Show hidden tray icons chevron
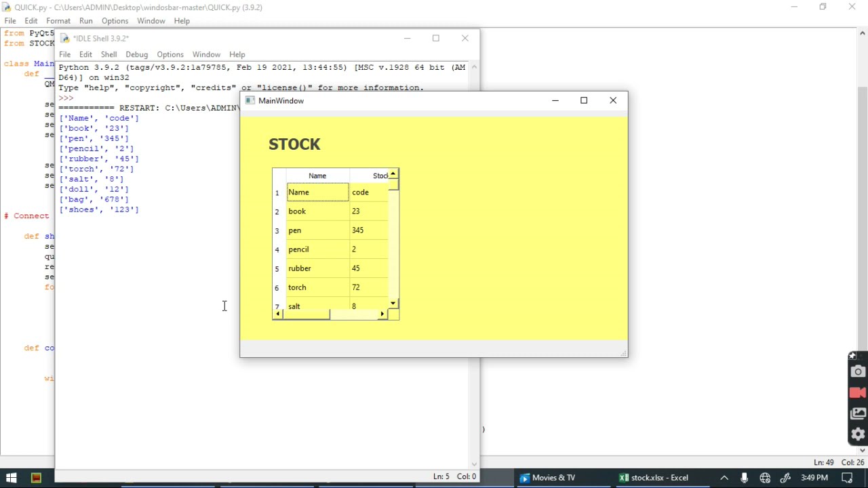The width and height of the screenshot is (868, 488). tap(724, 478)
